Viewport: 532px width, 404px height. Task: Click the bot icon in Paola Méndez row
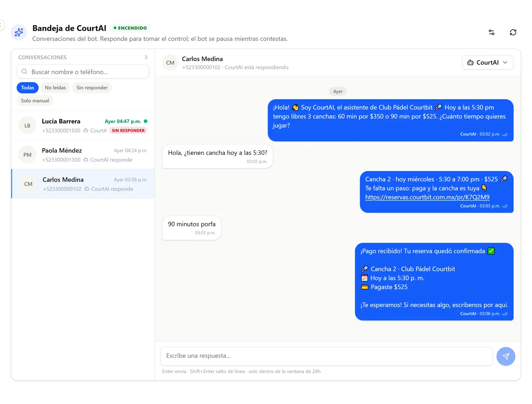[x=86, y=160]
